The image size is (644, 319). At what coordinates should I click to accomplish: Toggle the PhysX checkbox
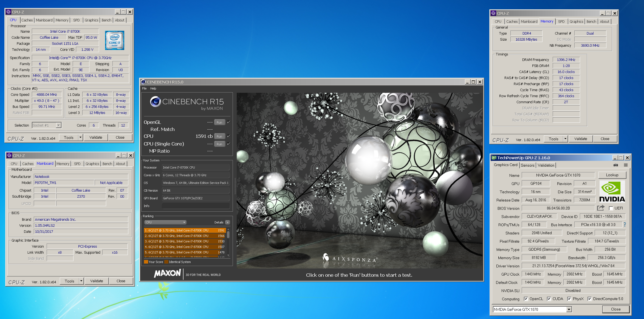pyautogui.click(x=569, y=299)
